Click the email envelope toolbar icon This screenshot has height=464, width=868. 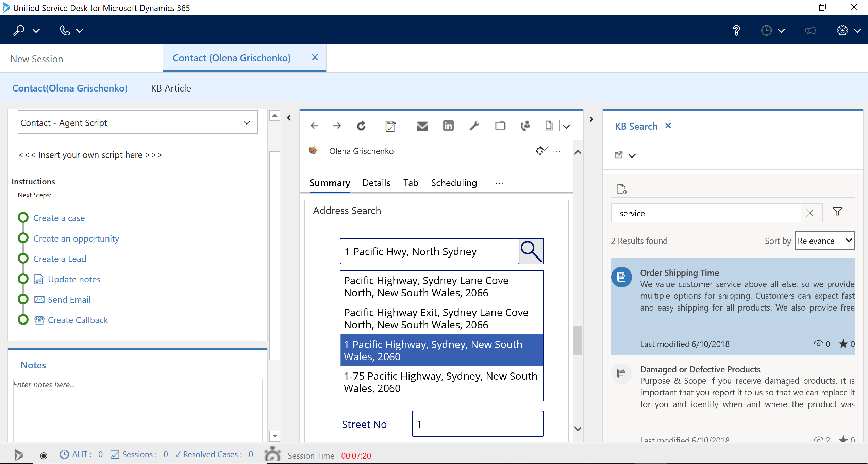422,126
